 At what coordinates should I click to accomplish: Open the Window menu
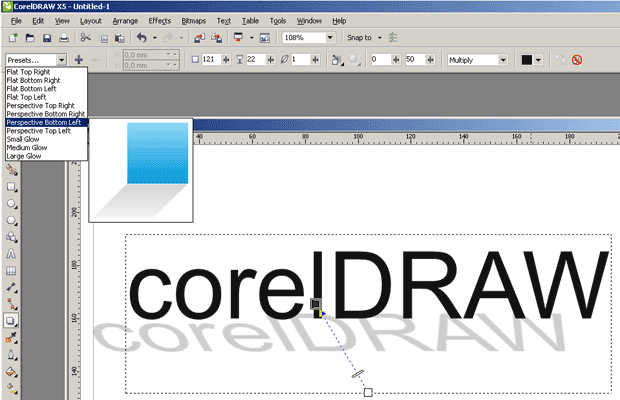tap(309, 21)
